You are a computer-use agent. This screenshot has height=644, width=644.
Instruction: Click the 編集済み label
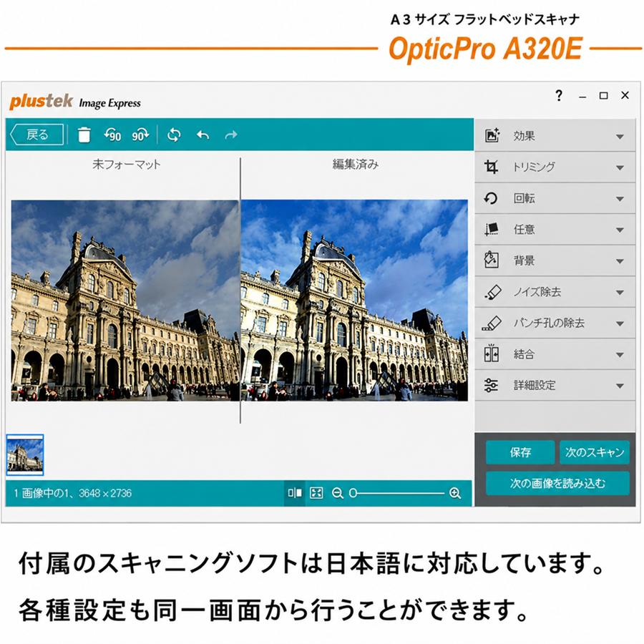pyautogui.click(x=355, y=165)
